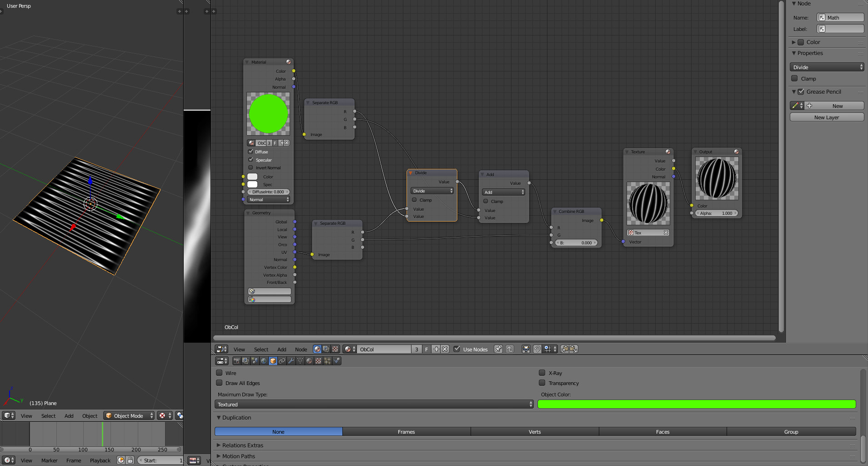Open World properties globe tab

[264, 361]
